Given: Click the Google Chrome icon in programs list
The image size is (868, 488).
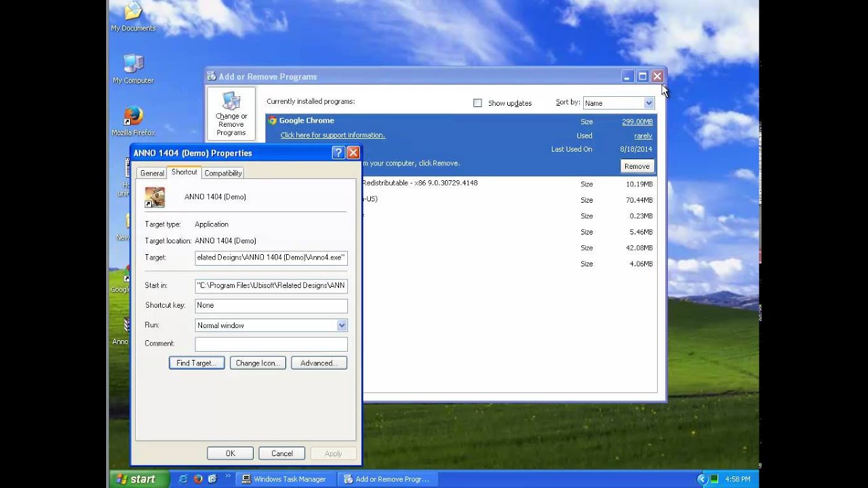Looking at the screenshot, I should [272, 120].
